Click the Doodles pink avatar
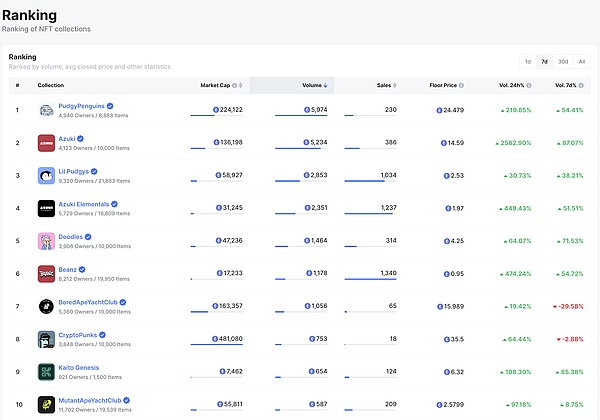The height and width of the screenshot is (420, 600). coord(46,241)
